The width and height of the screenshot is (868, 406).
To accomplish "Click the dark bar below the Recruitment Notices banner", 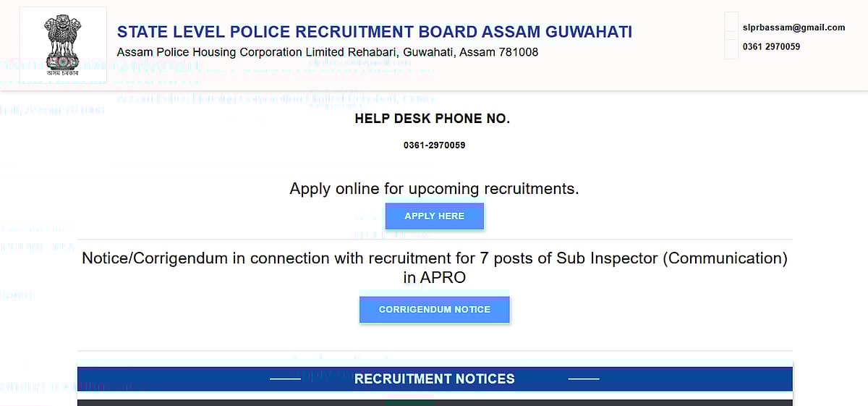I will click(217, 402).
